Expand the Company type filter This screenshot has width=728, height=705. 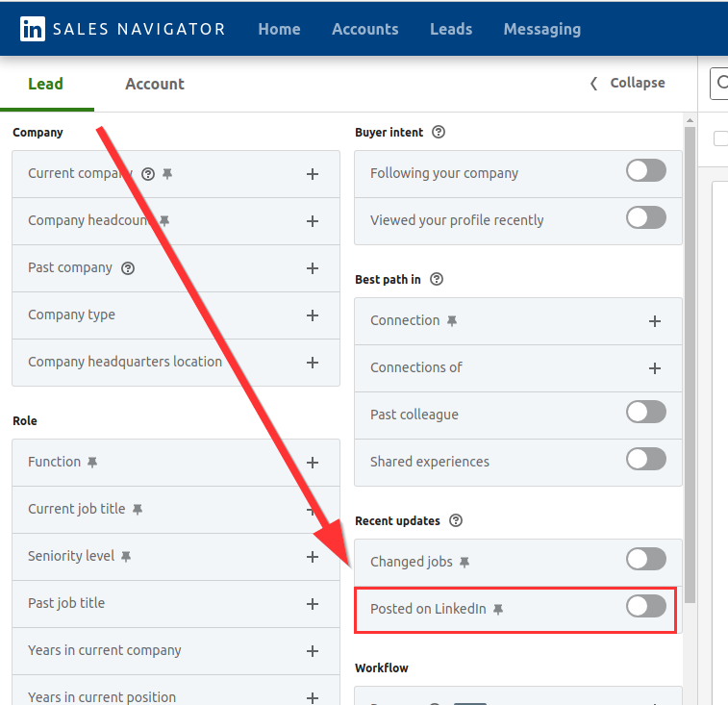[312, 315]
